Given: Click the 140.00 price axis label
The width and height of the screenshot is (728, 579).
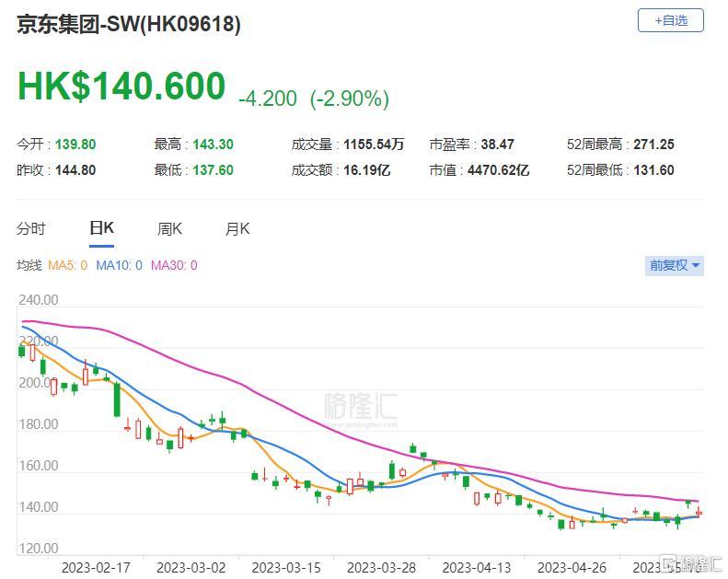Looking at the screenshot, I should (x=39, y=507).
